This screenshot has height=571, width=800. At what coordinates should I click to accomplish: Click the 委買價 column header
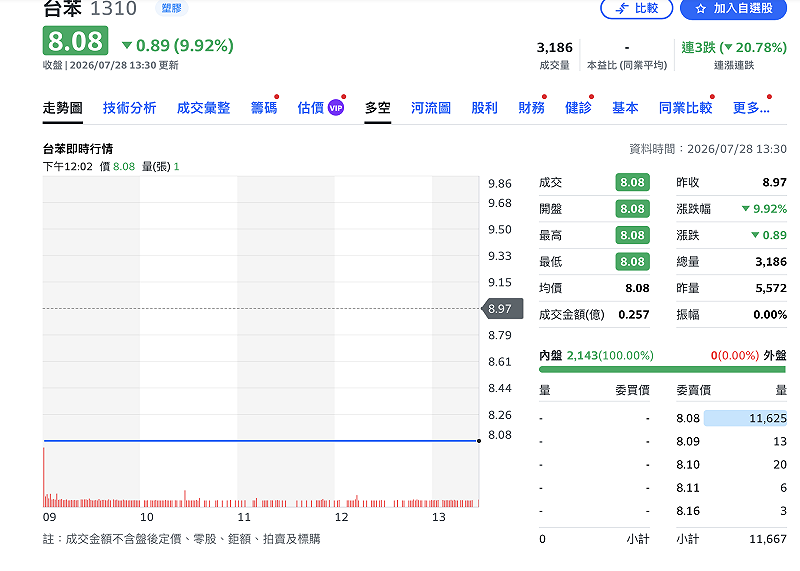point(632,390)
